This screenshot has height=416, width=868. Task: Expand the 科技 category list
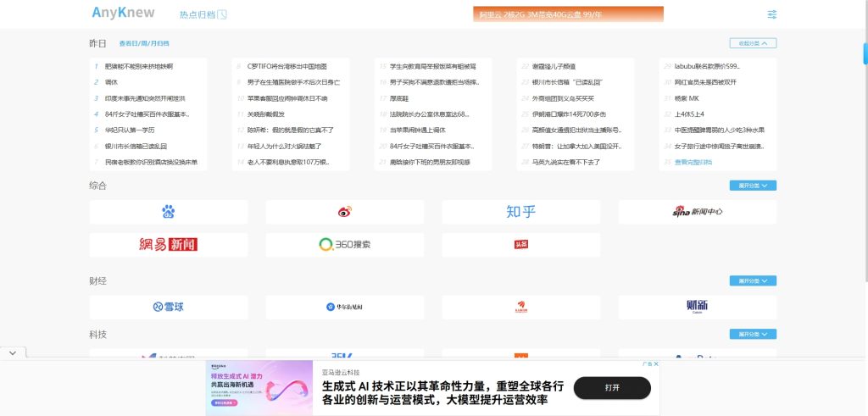click(x=753, y=335)
